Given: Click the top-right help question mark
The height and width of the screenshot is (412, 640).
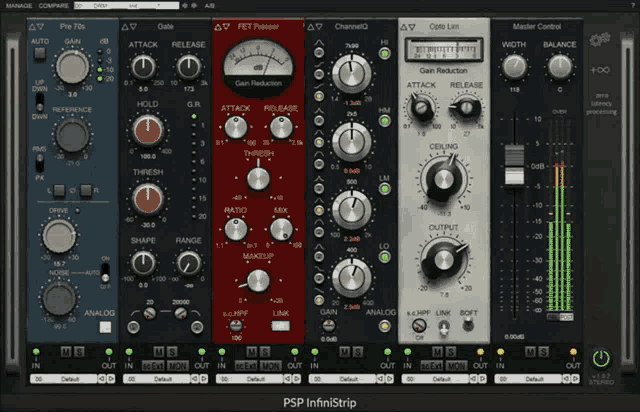Looking at the screenshot, I should click(x=633, y=5).
